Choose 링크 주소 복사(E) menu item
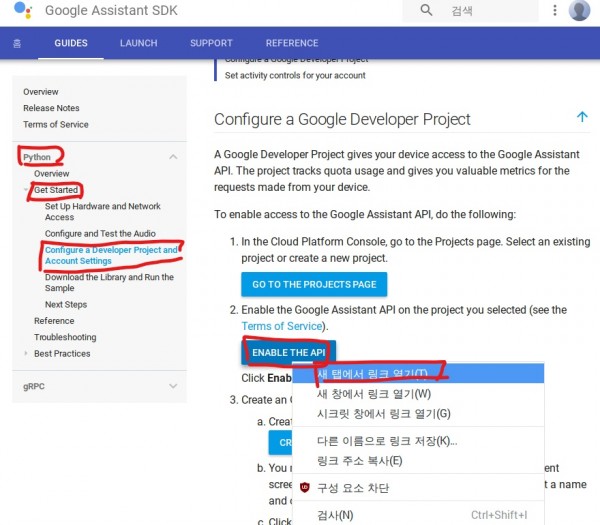Viewport: 600px width, 525px height. [418, 461]
